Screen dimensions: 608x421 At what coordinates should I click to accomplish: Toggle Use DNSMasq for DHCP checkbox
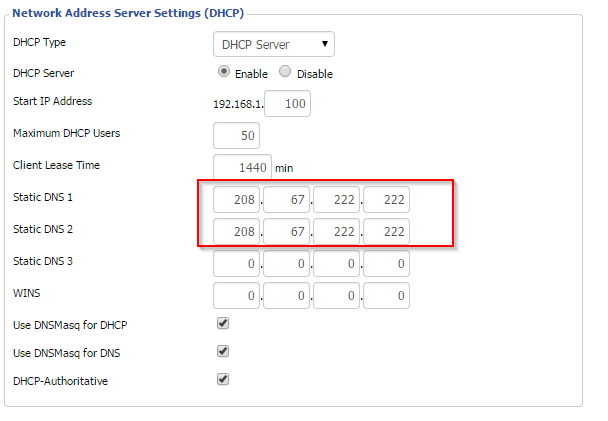(223, 323)
